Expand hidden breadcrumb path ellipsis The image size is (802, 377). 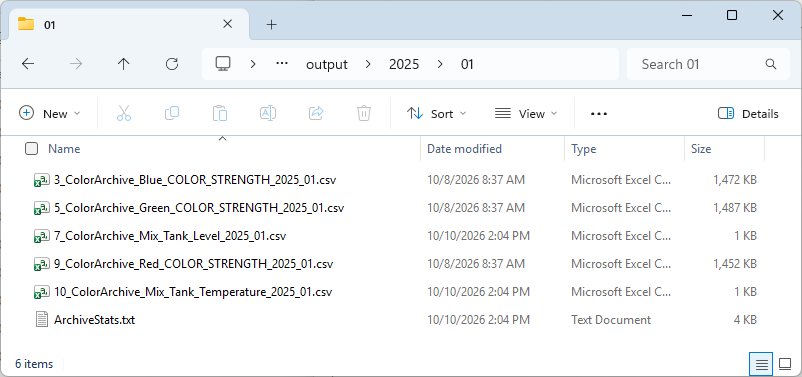(x=282, y=64)
